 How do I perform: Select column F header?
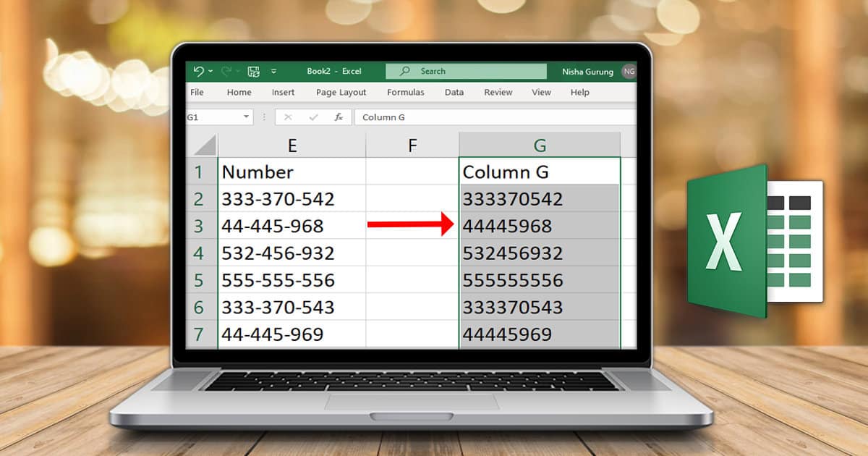(412, 144)
